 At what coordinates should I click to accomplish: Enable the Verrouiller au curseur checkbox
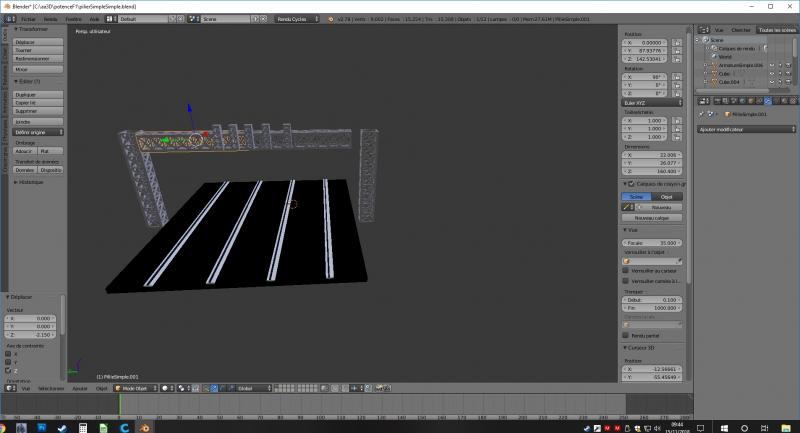[x=626, y=269]
